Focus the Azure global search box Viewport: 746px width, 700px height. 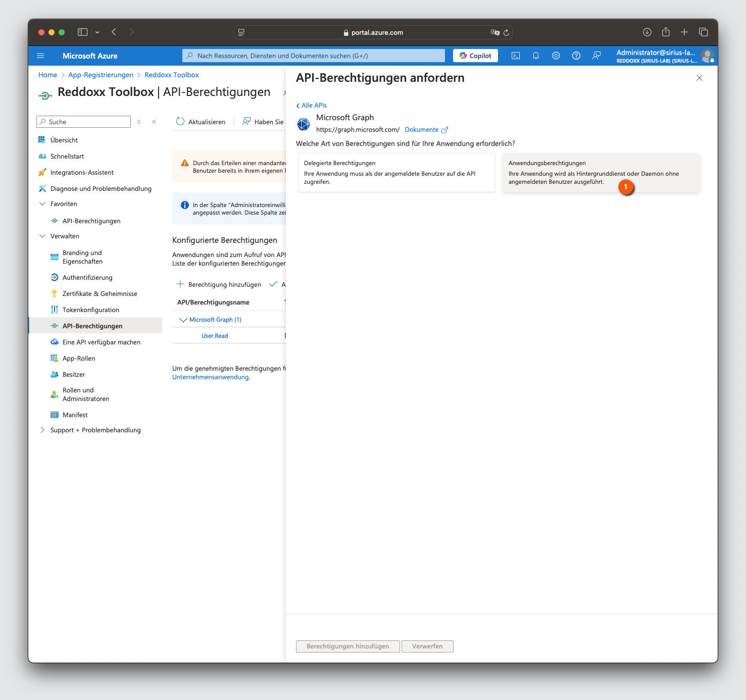point(314,56)
